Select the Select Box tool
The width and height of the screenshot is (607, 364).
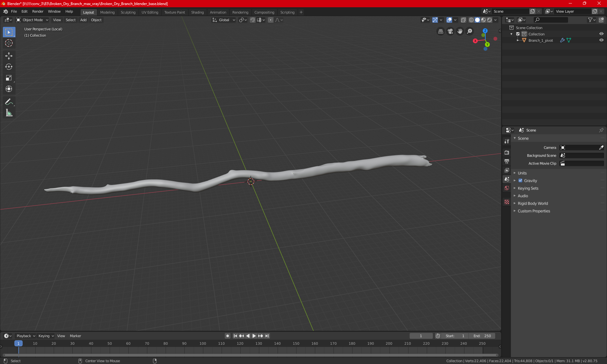(9, 32)
